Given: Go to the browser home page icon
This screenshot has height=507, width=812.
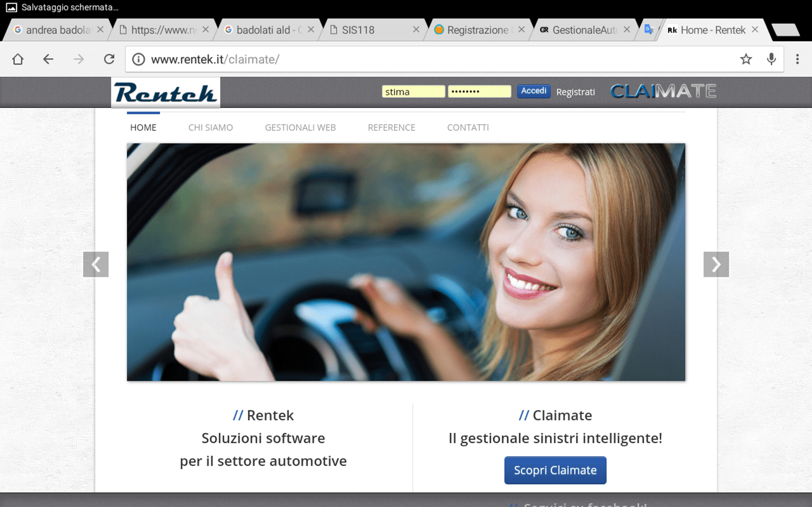Looking at the screenshot, I should 18,59.
